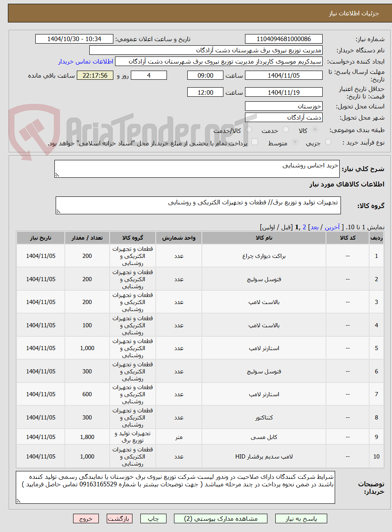Select لامپ سدیم پرفشار HID item name

pyautogui.click(x=264, y=456)
